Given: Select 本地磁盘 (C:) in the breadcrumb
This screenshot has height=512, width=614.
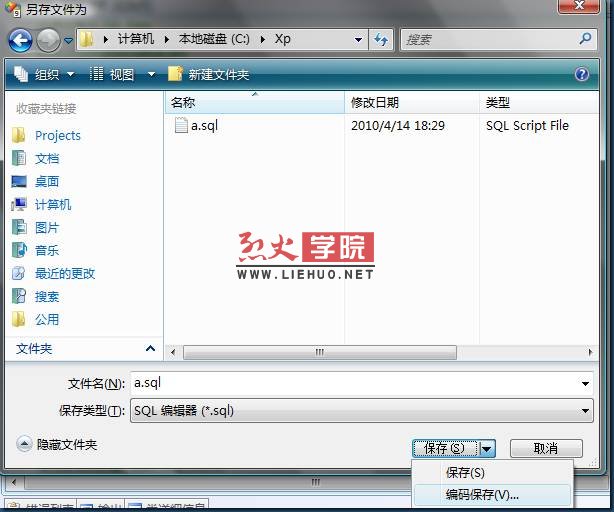Looking at the screenshot, I should pyautogui.click(x=214, y=39).
